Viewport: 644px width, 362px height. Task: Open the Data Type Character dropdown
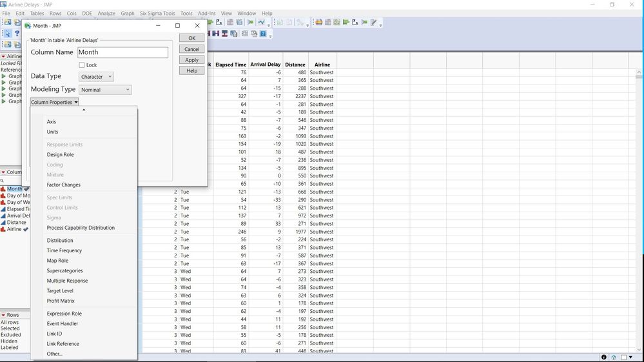(x=96, y=77)
